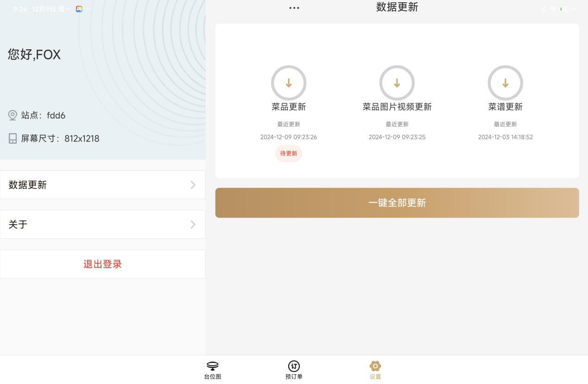Click the gallery app icon in status bar
This screenshot has height=384, width=588.
click(x=79, y=9)
